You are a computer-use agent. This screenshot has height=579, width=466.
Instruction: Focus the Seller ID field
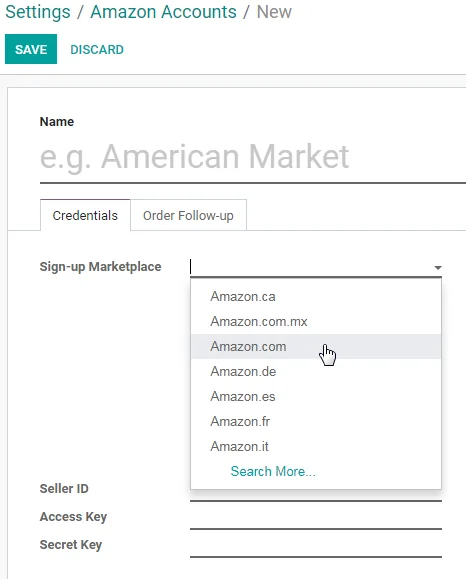click(x=316, y=493)
